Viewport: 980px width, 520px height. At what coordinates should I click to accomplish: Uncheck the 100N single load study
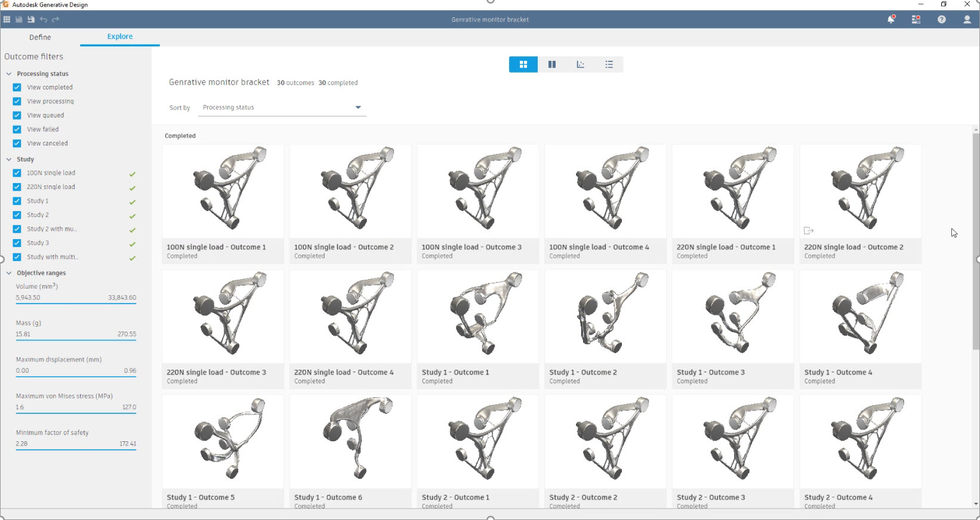(x=17, y=173)
